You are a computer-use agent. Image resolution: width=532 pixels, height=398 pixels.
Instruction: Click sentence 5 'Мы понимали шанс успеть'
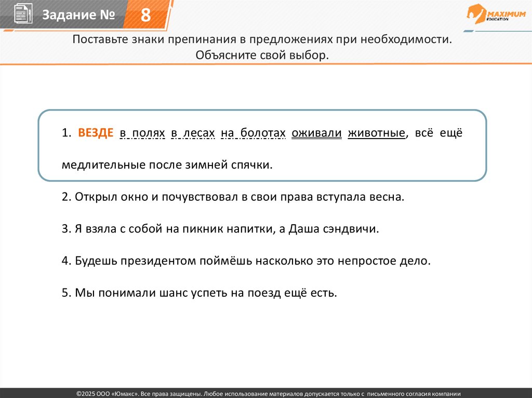[199, 293]
